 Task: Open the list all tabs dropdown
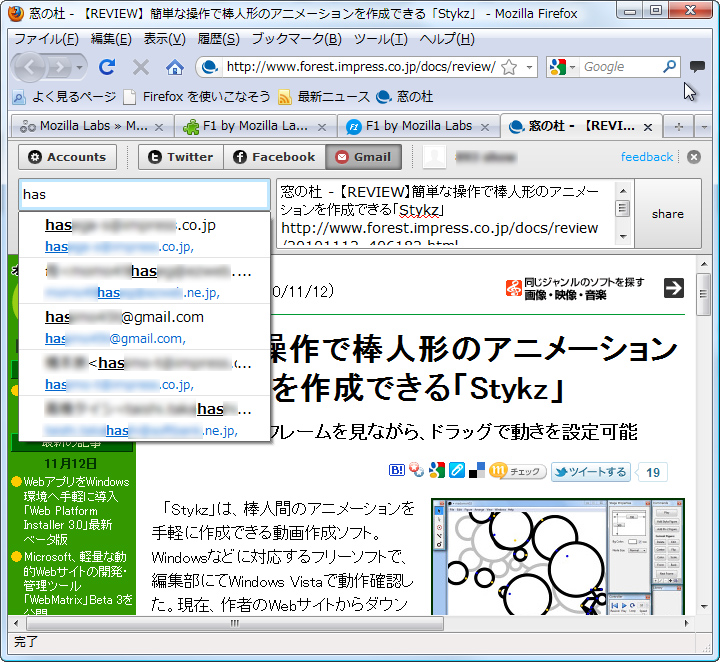click(x=704, y=127)
